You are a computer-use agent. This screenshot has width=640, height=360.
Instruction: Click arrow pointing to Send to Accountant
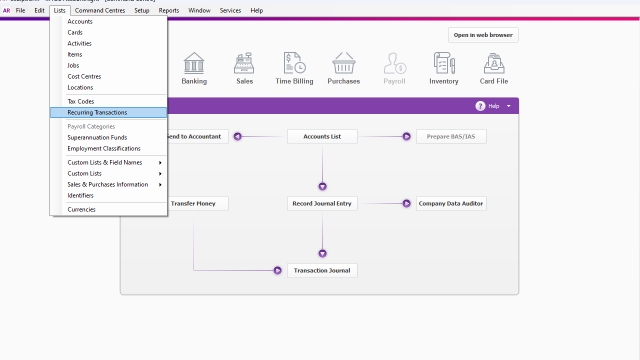point(238,136)
